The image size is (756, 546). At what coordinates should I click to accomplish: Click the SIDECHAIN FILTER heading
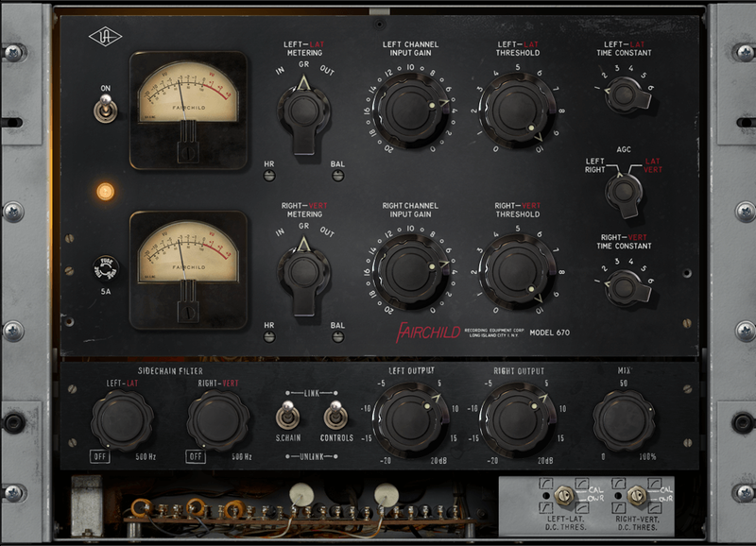coord(170,370)
